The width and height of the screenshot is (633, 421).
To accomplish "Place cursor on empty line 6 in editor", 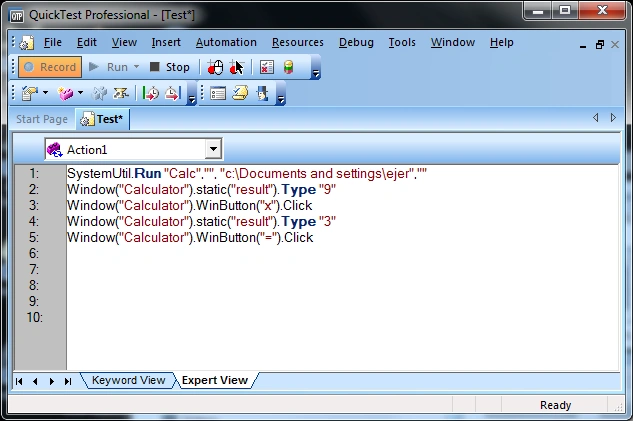I will point(342,253).
